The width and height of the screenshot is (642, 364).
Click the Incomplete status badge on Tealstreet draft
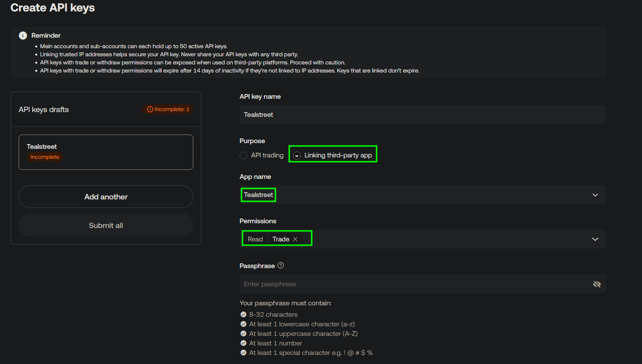click(44, 156)
